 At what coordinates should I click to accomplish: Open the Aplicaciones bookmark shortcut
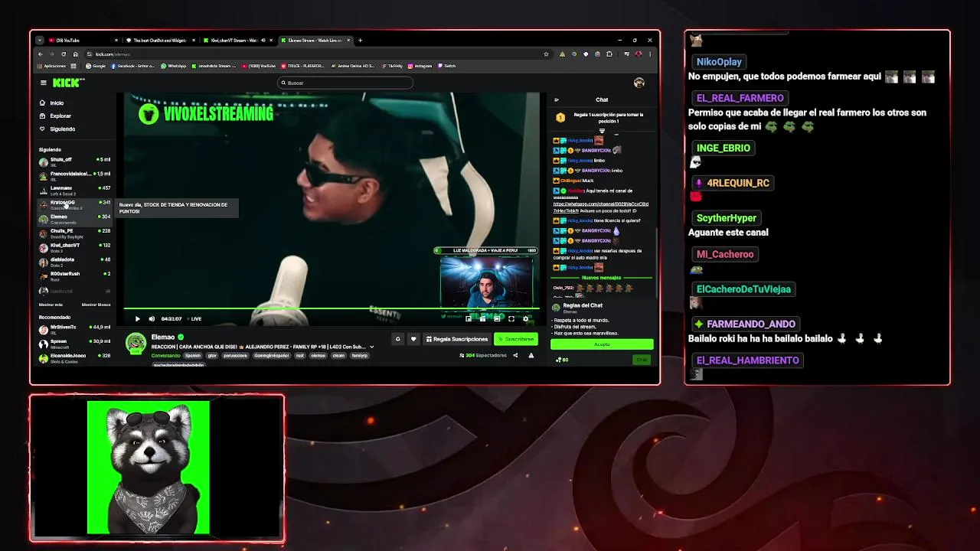[51, 66]
